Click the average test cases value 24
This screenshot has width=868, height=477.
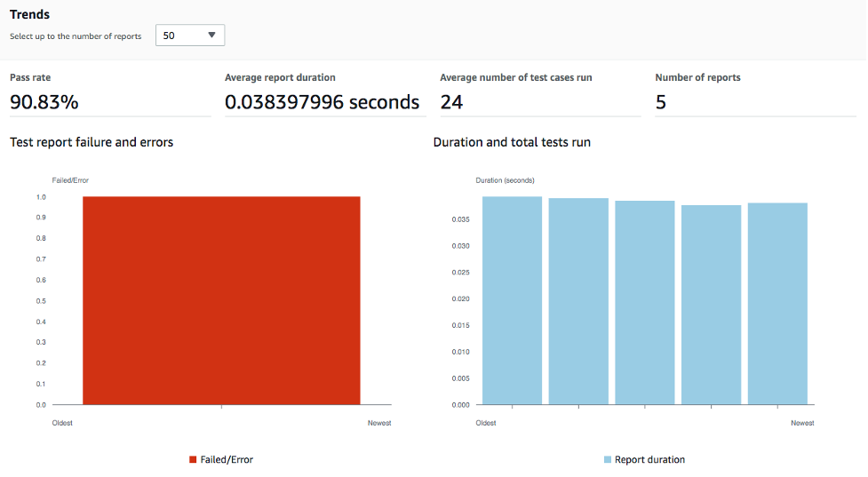coord(451,102)
